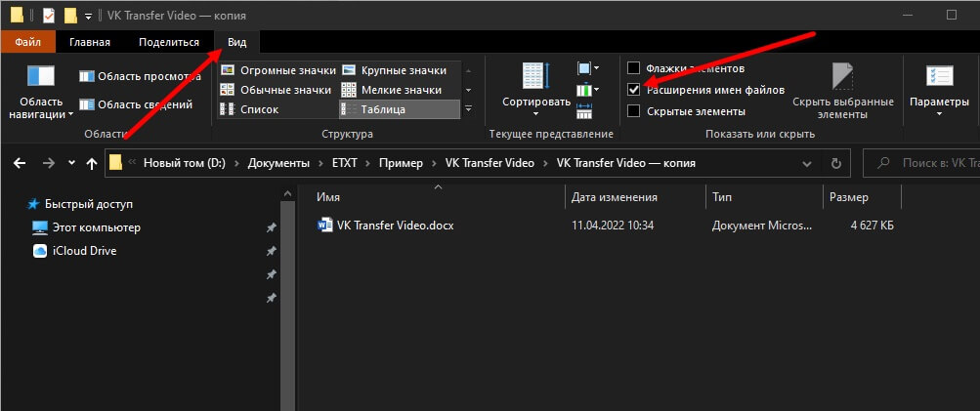The image size is (980, 411).
Task: Switch to the Home (Главная) ribbon tab
Action: (90, 42)
